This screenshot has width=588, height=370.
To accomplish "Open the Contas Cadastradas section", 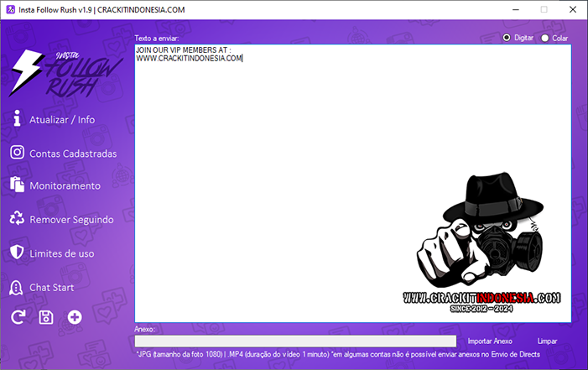I will 73,153.
